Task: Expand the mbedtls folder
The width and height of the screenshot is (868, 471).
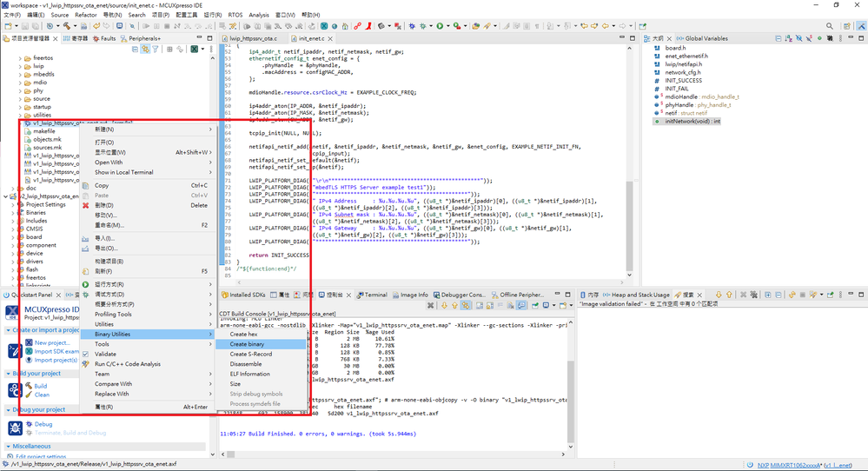Action: pyautogui.click(x=20, y=74)
